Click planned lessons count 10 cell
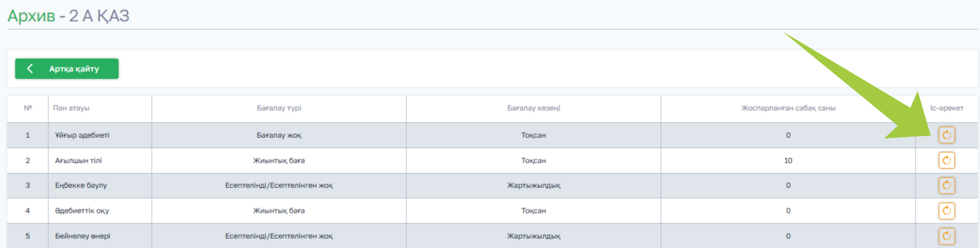The width and height of the screenshot is (980, 248). coord(788,161)
